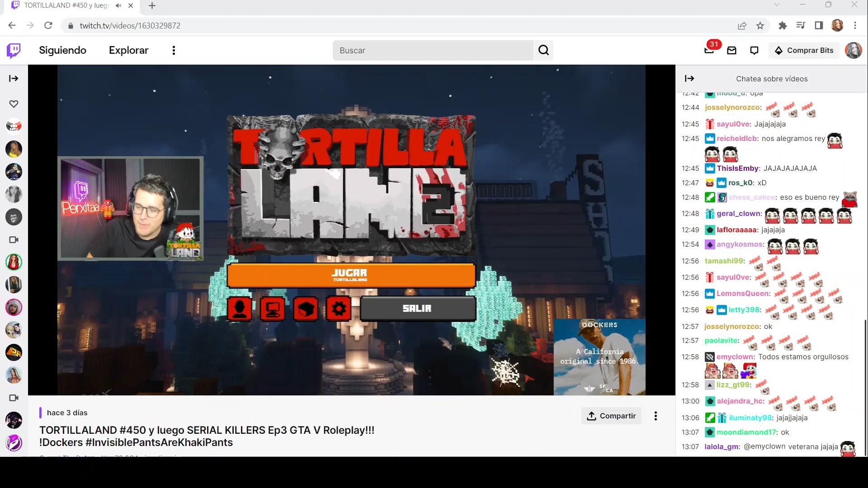Open the notifications inbox with 31 badge
Screen dimensions: 868x488
tap(709, 50)
